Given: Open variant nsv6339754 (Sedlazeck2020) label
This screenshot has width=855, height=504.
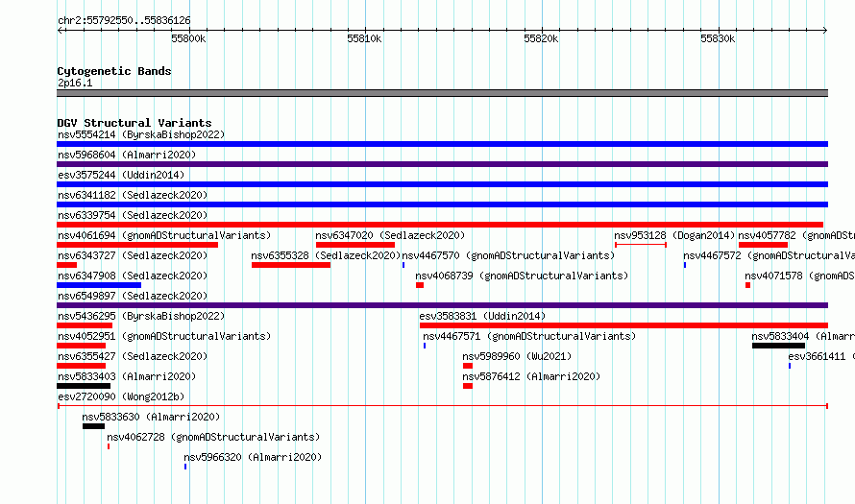Looking at the screenshot, I should coord(133,215).
